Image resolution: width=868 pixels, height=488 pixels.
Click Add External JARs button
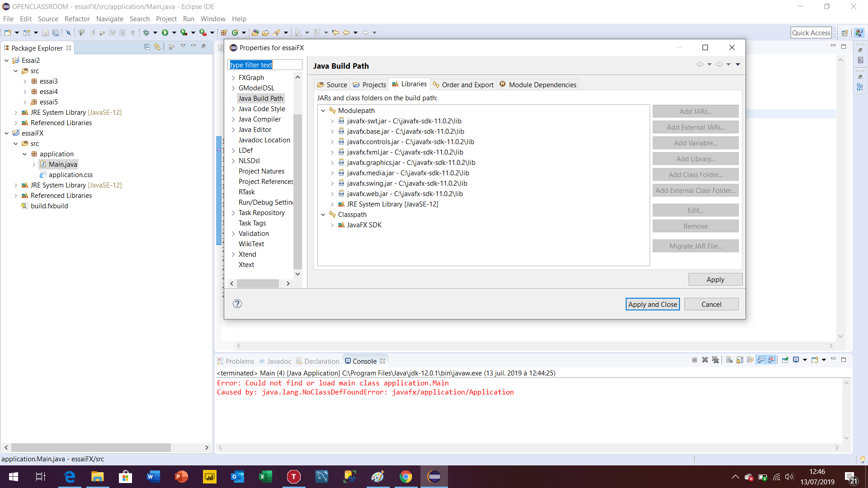(695, 127)
